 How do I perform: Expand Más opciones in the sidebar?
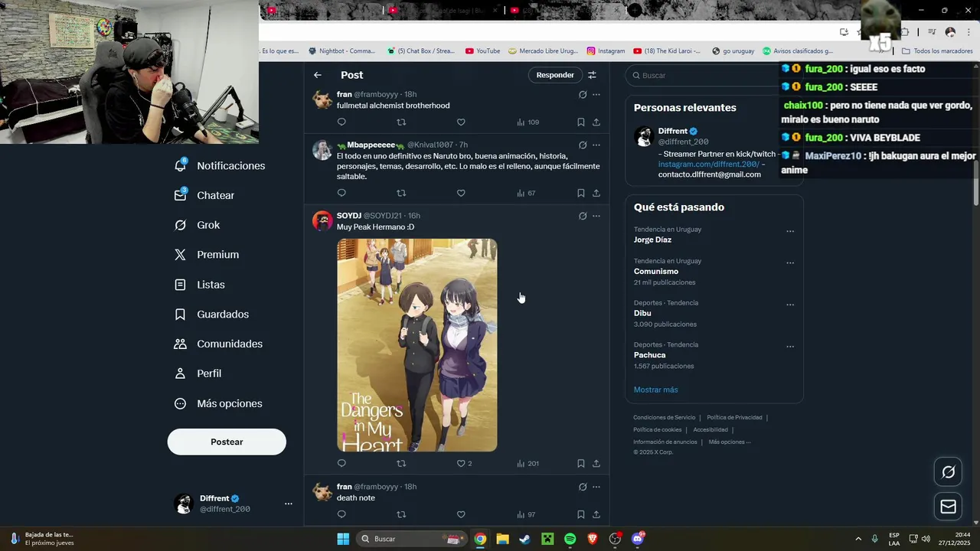[x=218, y=403]
